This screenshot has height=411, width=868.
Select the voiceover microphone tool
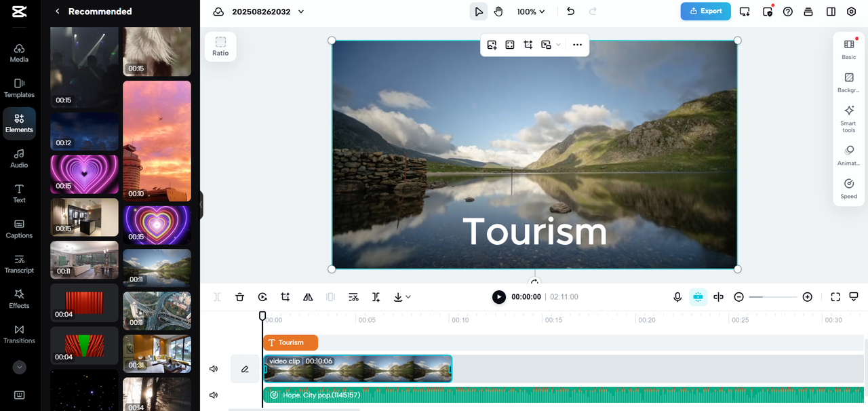point(677,296)
